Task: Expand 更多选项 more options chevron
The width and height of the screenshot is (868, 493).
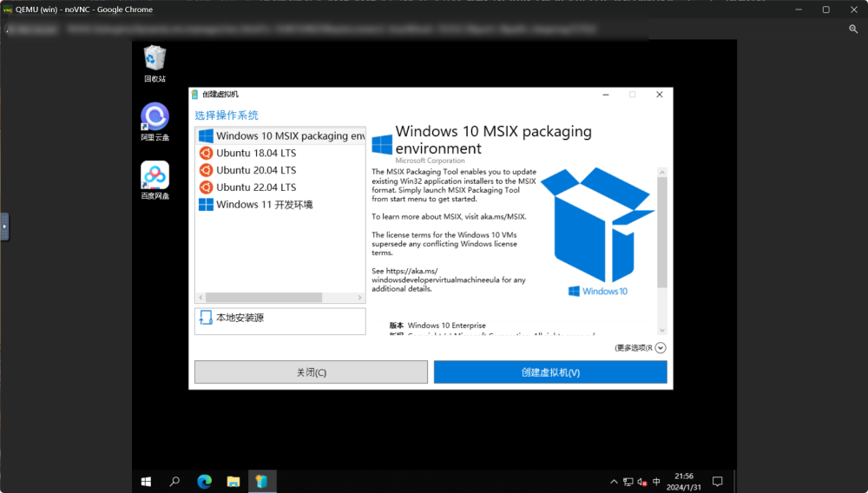Action: pyautogui.click(x=661, y=347)
